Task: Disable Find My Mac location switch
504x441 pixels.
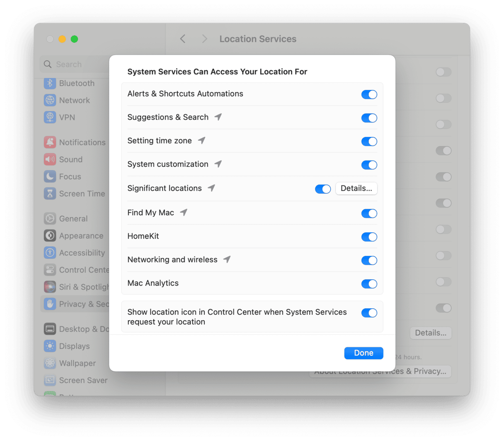Action: pos(369,213)
